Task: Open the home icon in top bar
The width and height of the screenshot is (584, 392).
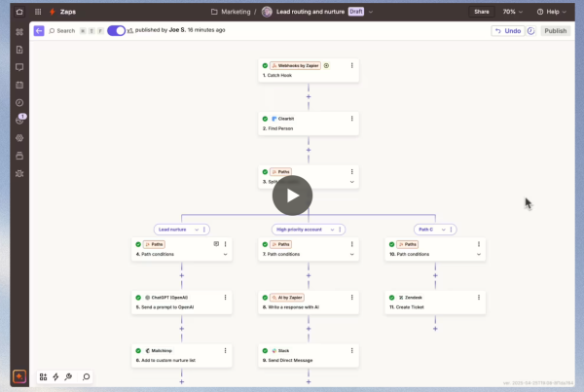Action: 19,12
